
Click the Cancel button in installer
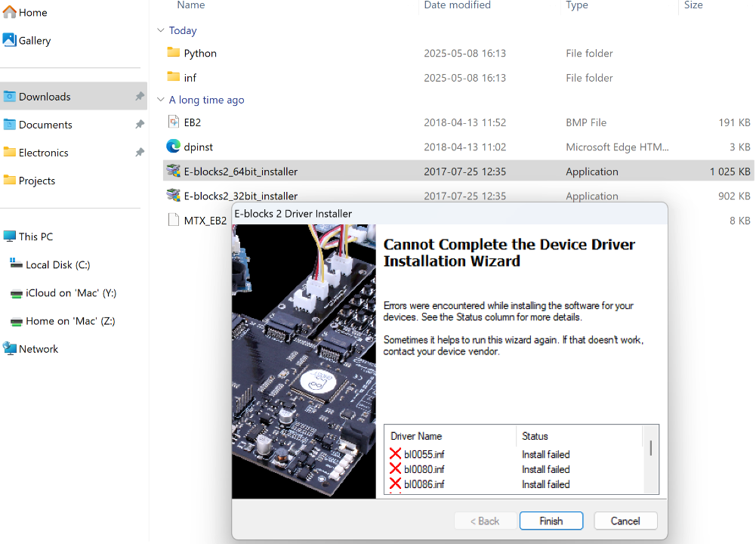coord(625,521)
